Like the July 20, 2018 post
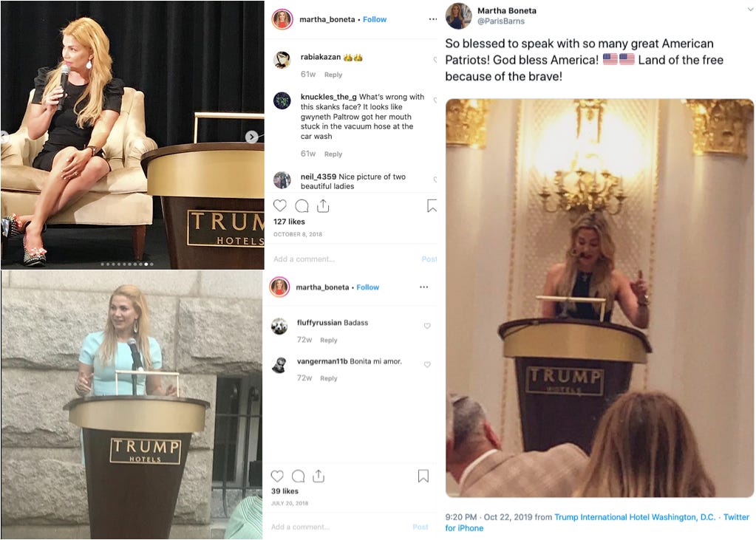The height and width of the screenshot is (540, 756). 277,476
